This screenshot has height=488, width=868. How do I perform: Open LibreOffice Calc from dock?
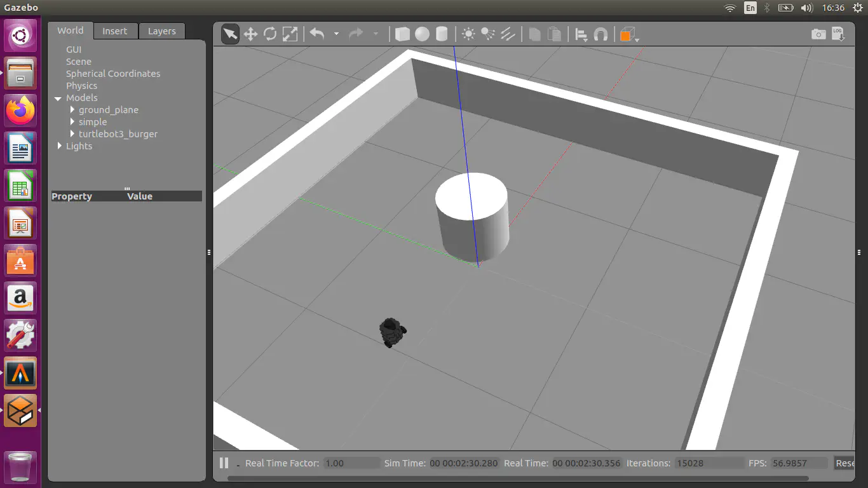[x=20, y=185]
